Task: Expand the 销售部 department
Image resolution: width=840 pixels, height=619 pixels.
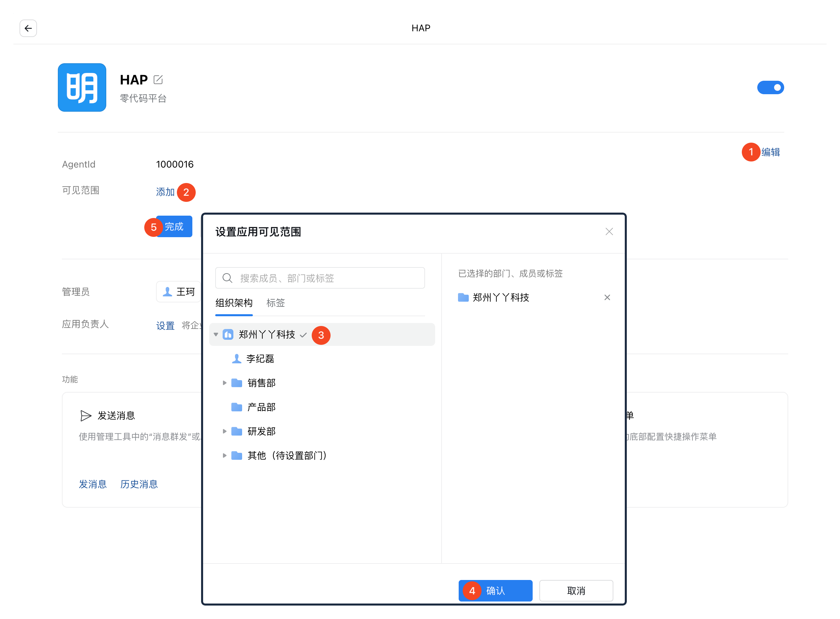Action: tap(224, 383)
